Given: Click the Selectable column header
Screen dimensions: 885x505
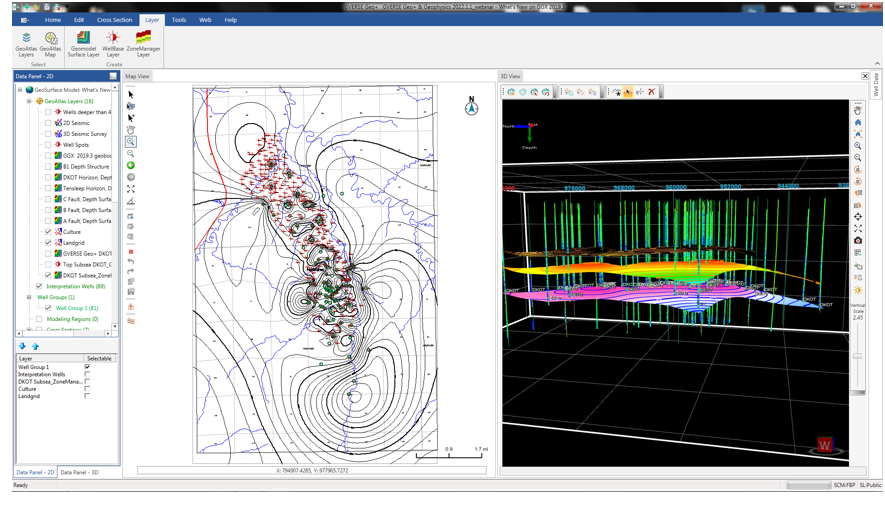Looking at the screenshot, I should 99,358.
